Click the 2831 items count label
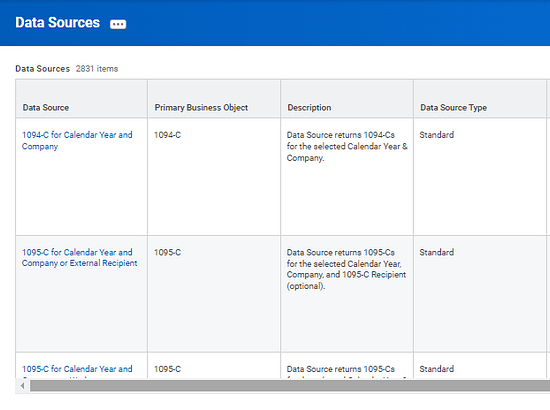Image resolution: width=550 pixels, height=410 pixels. [x=97, y=69]
